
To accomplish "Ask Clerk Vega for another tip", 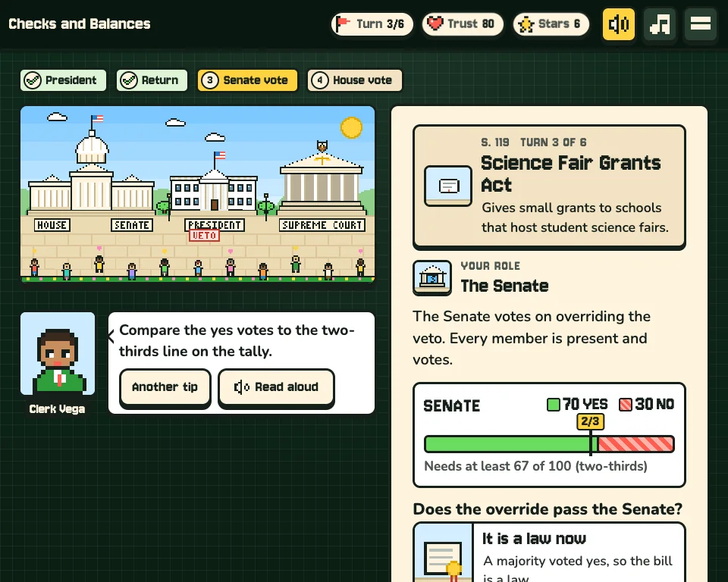I will 165,387.
